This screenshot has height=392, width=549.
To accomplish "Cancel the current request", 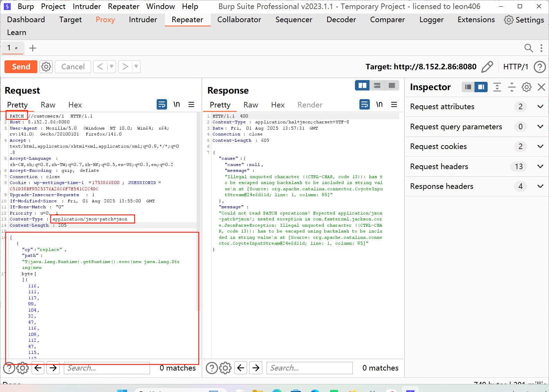I will pos(73,67).
